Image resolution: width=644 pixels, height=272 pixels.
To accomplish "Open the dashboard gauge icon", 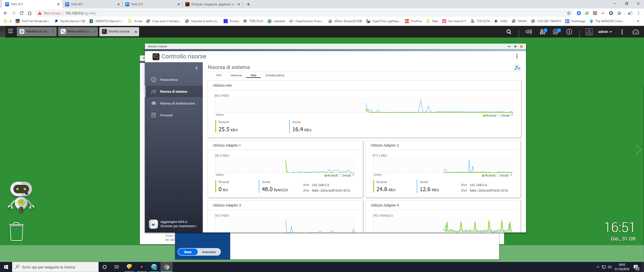I will [x=635, y=32].
